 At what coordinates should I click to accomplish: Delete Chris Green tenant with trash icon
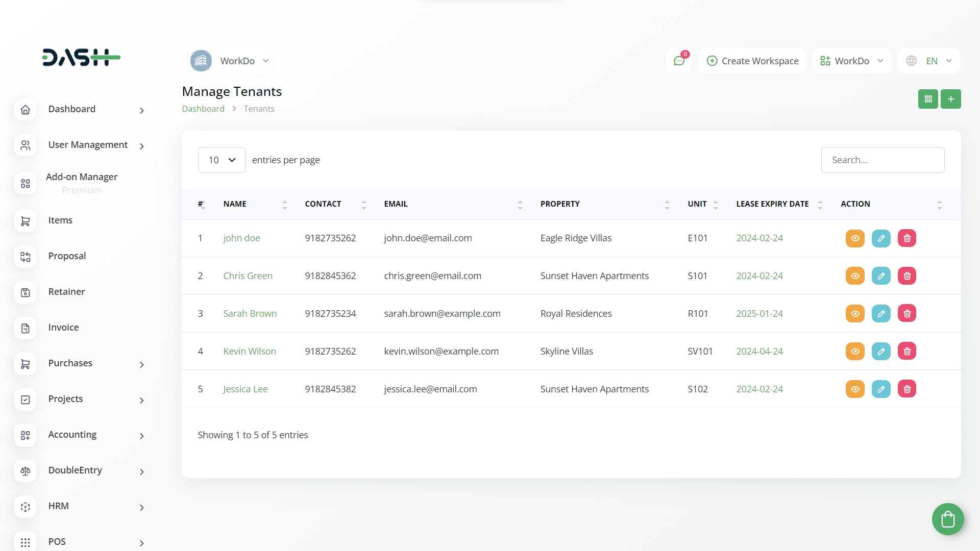pos(907,276)
